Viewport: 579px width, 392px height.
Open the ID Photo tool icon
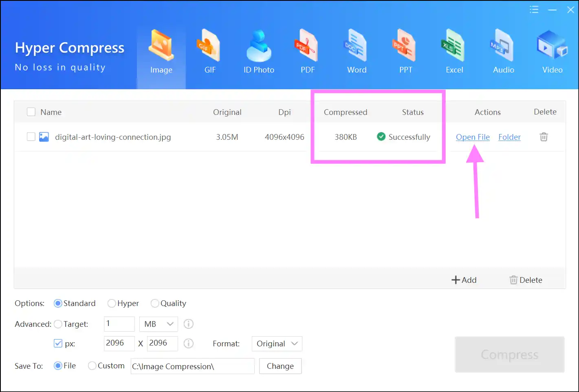(x=259, y=46)
